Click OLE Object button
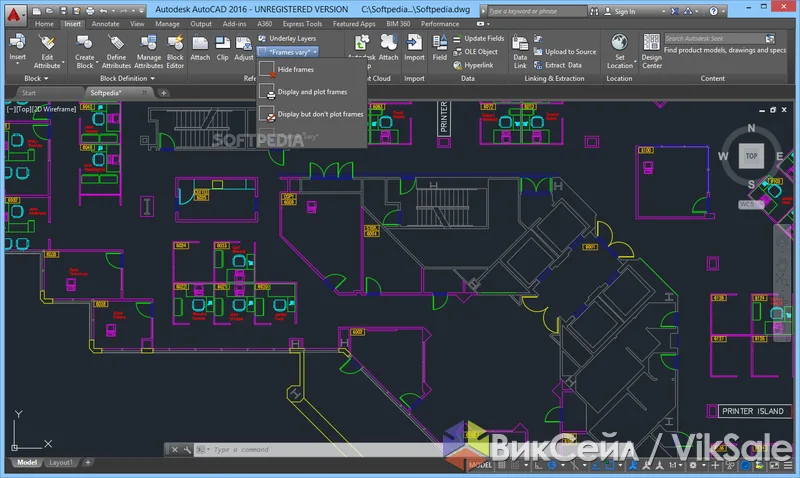The height and width of the screenshot is (478, 800). pyautogui.click(x=475, y=52)
